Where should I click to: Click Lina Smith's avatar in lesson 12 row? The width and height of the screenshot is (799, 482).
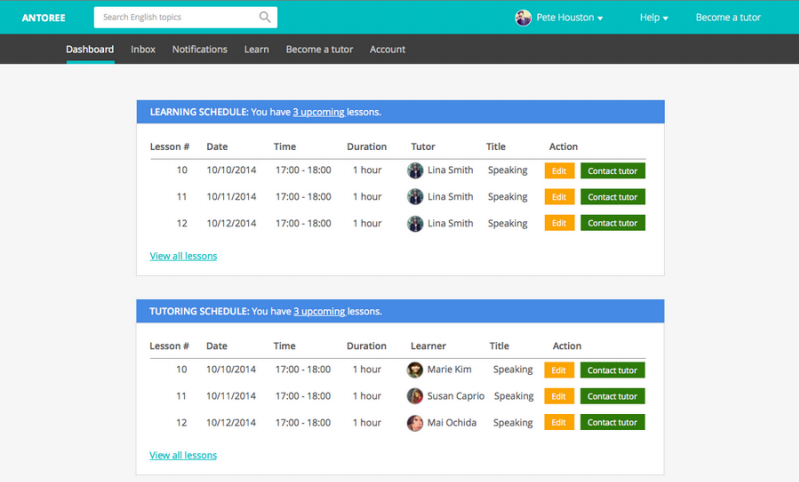click(415, 224)
